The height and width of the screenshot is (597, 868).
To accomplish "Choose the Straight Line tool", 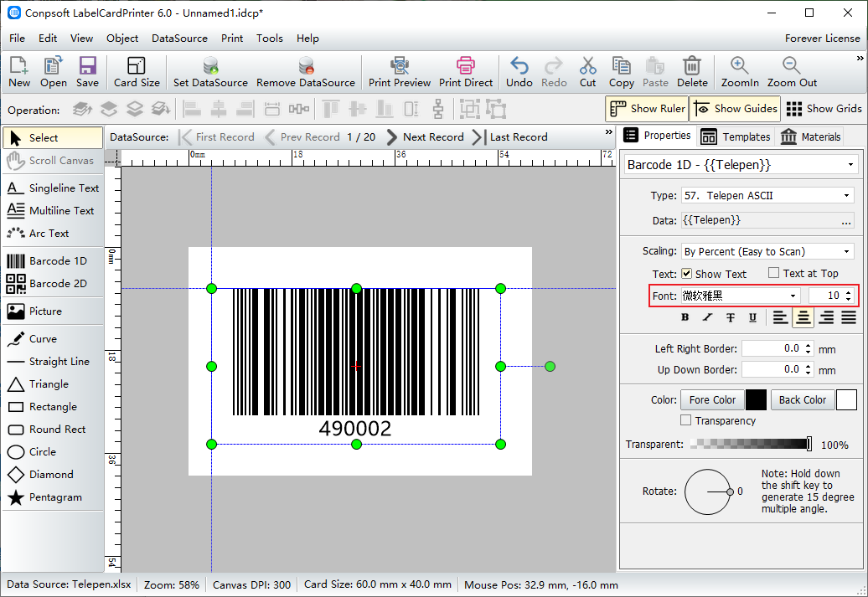I will tap(53, 362).
